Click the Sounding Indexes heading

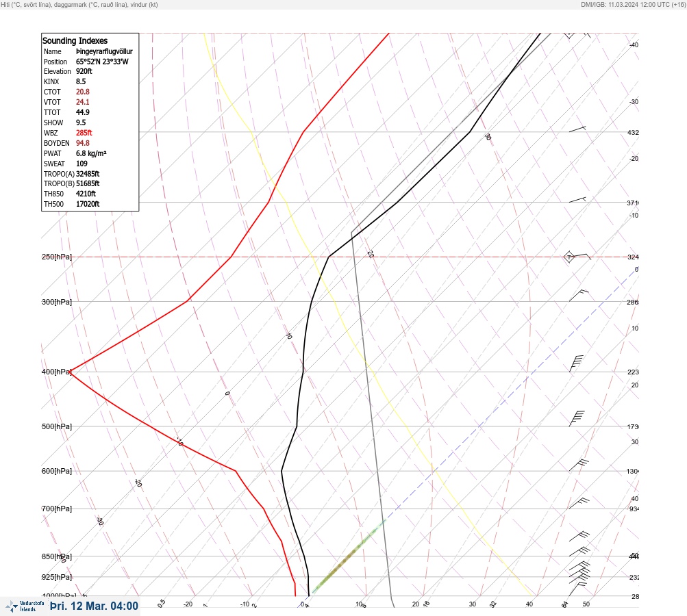[x=75, y=40]
